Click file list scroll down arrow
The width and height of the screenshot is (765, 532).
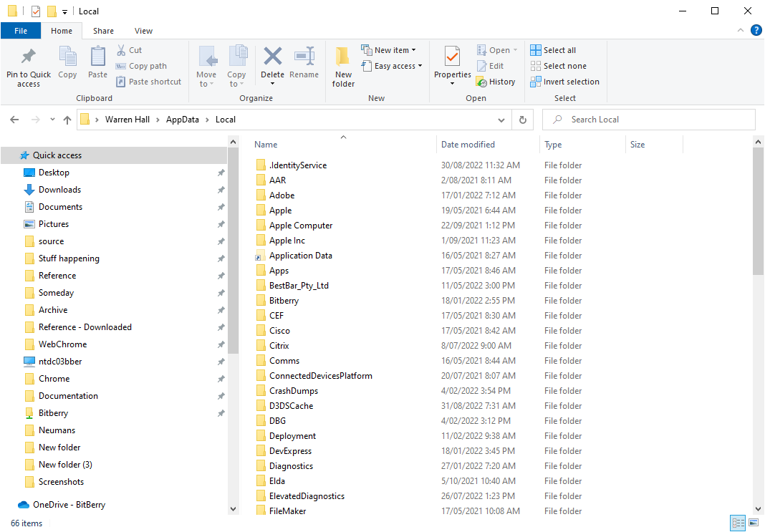click(758, 508)
